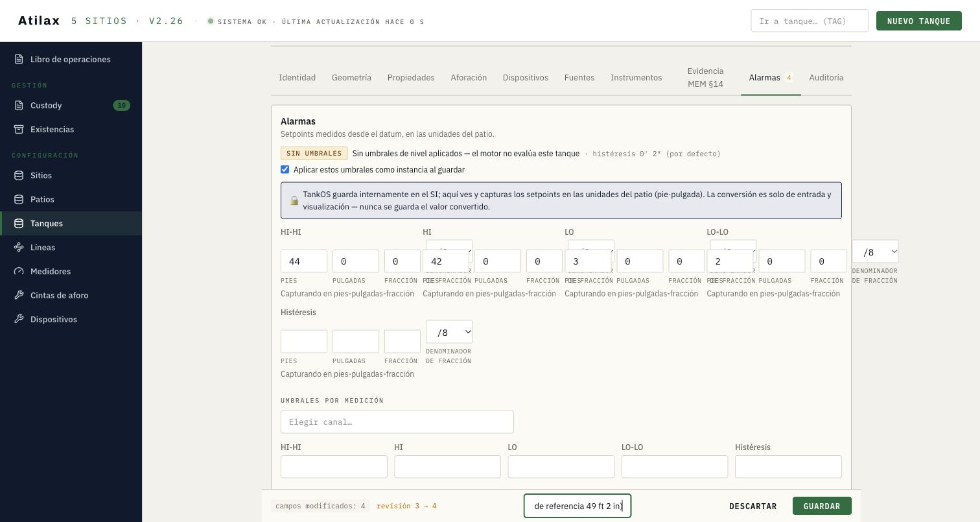Click the Tanques database icon
Image resolution: width=980 pixels, height=522 pixels.
point(19,223)
